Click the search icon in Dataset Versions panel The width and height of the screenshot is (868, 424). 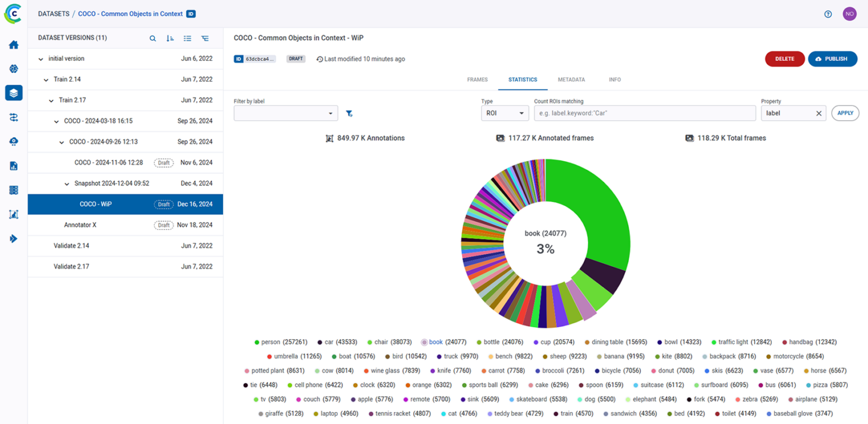(153, 38)
